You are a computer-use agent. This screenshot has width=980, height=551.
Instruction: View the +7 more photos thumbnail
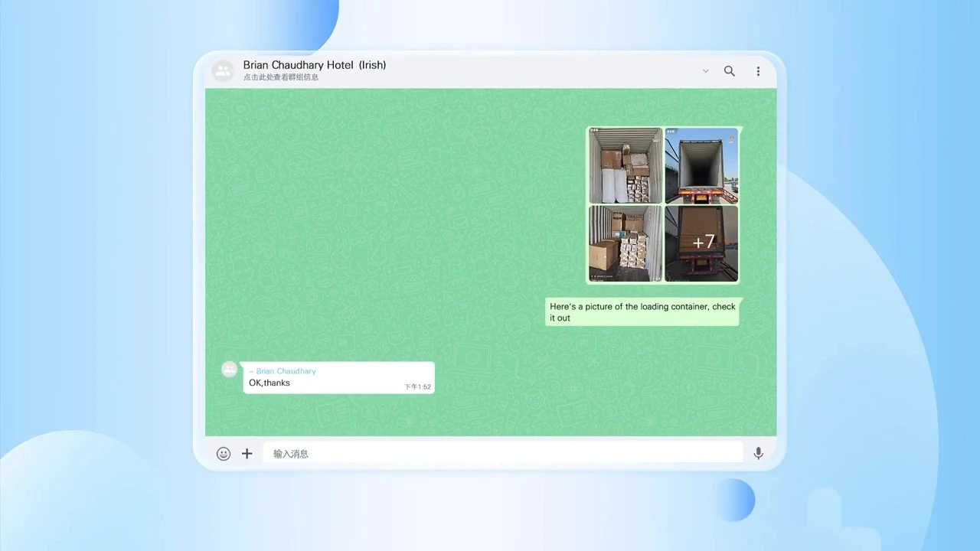701,243
